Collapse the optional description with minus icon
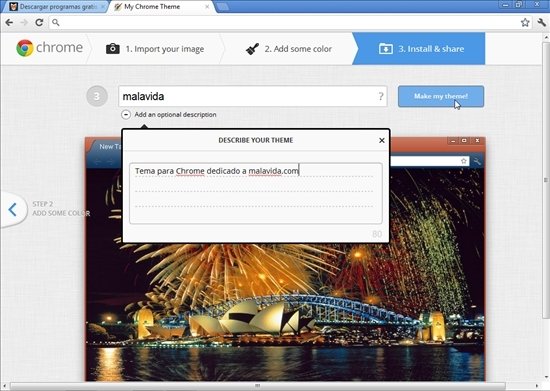Image resolution: width=550 pixels, height=391 pixels. pos(126,115)
